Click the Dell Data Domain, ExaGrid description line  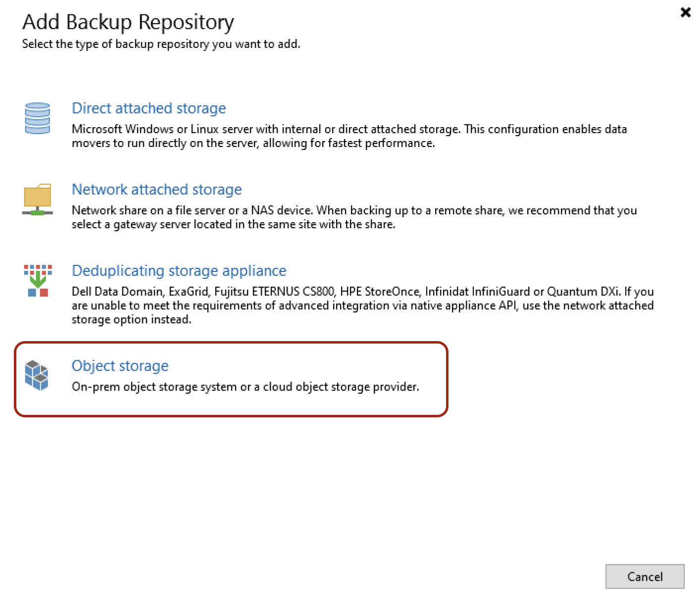pos(362,292)
